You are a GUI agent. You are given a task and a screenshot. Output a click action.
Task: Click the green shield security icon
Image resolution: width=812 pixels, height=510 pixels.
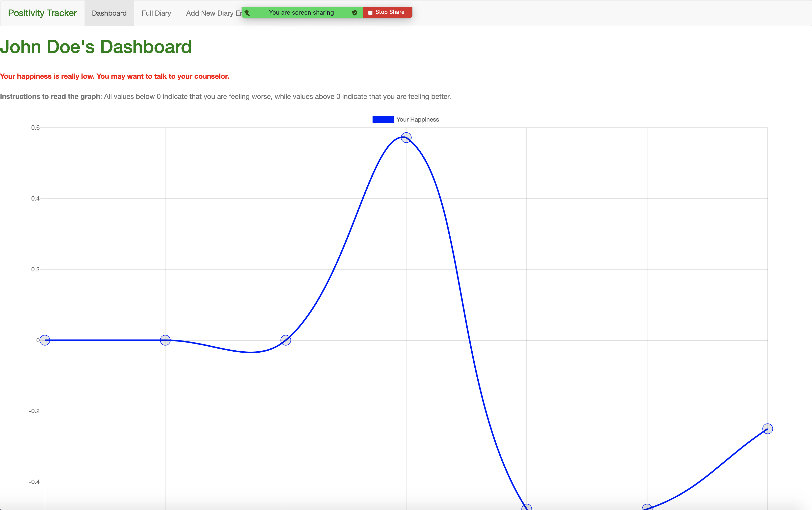coord(355,12)
